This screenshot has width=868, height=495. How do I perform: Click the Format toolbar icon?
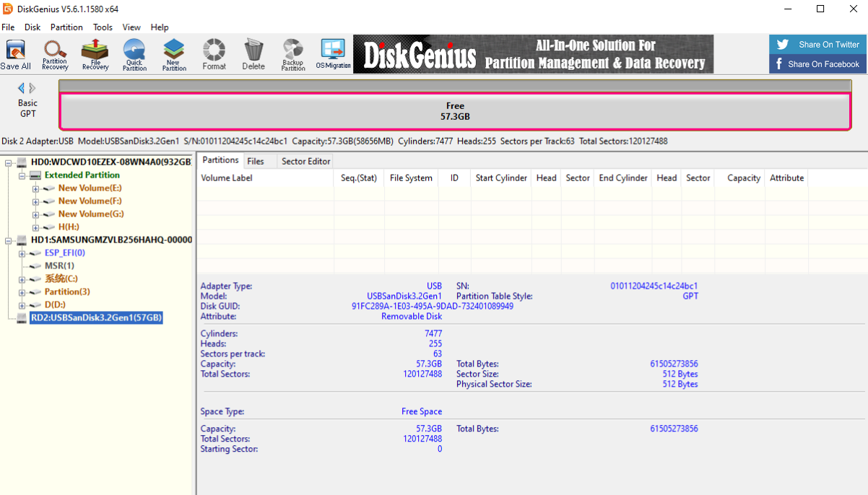[214, 54]
